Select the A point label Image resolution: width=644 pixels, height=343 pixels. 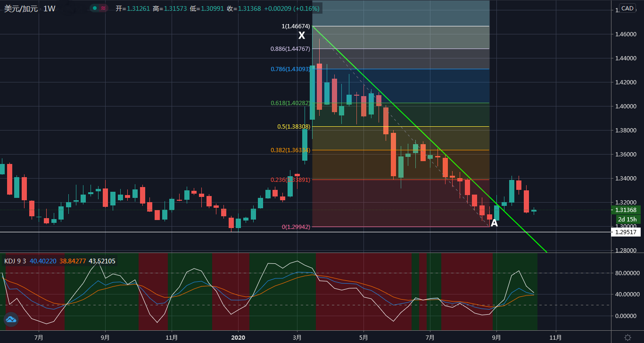click(494, 223)
